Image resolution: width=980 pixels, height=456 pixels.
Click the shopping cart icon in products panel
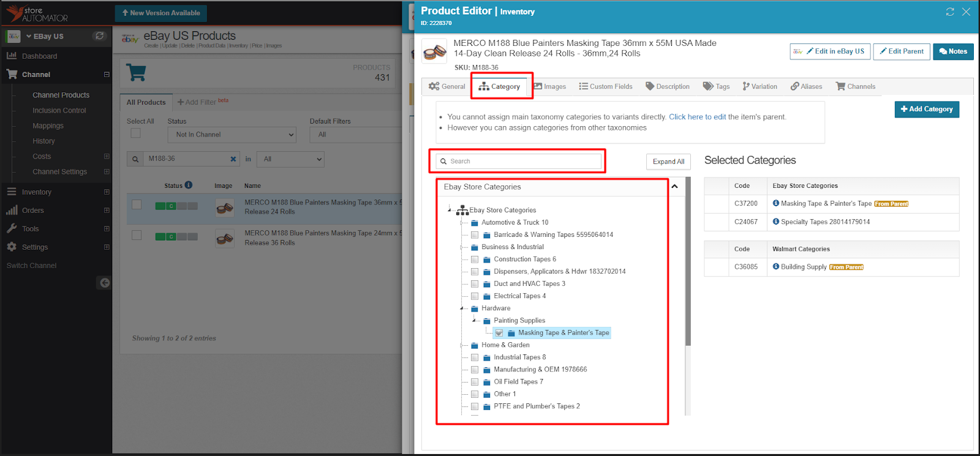click(x=136, y=73)
